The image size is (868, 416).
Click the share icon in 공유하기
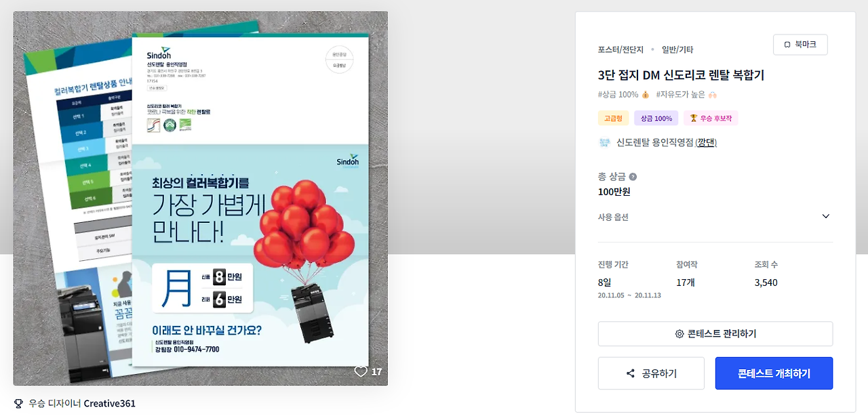point(631,373)
